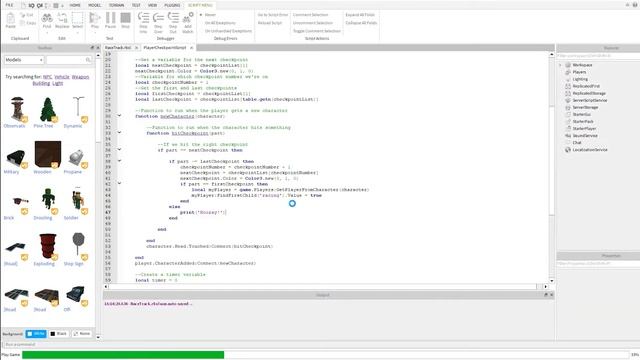640x360 pixels.
Task: Switch to the HOME ribbon tab
Action: click(75, 5)
